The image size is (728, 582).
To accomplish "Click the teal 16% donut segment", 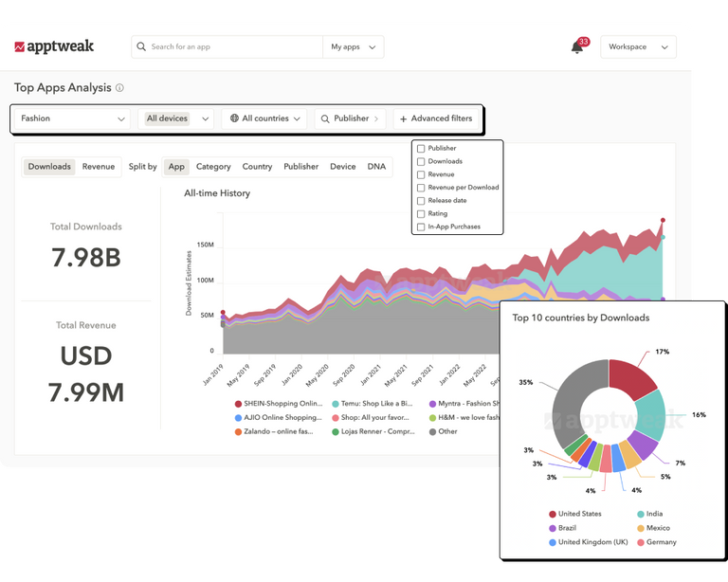I will click(651, 414).
